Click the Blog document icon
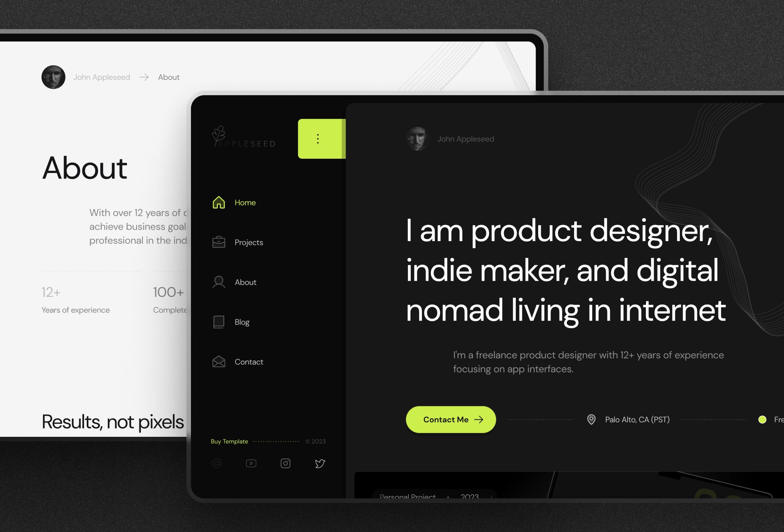 (218, 322)
